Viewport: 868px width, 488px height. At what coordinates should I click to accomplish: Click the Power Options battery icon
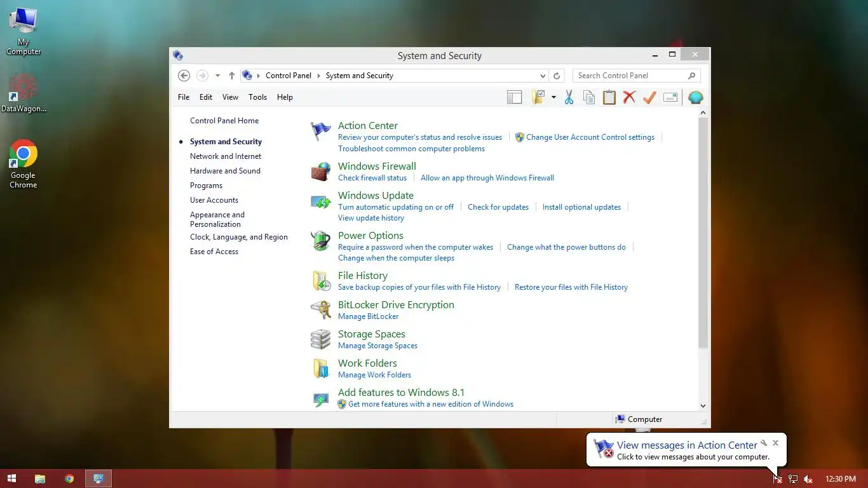coord(321,241)
